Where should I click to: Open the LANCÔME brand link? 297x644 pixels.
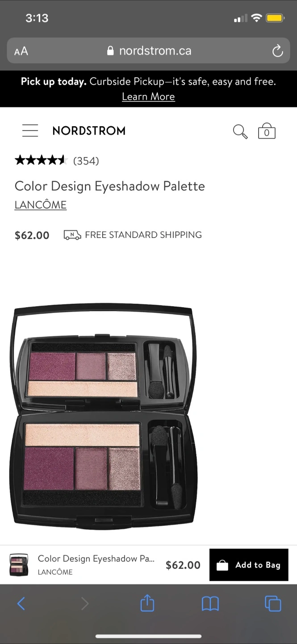click(x=41, y=205)
